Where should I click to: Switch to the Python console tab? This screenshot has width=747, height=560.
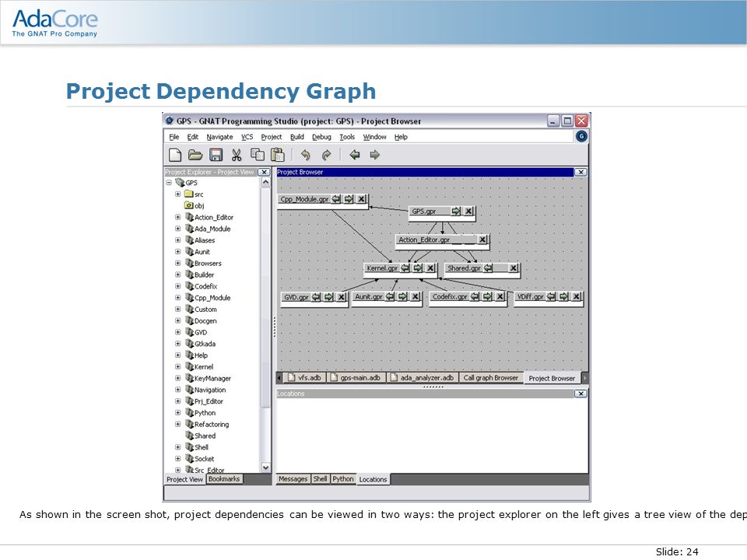coord(343,479)
